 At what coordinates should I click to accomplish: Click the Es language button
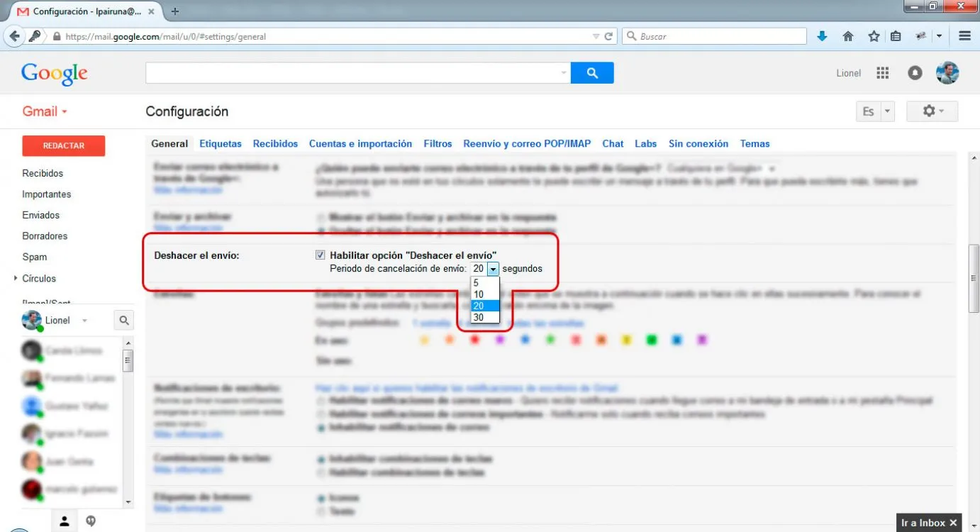point(869,112)
